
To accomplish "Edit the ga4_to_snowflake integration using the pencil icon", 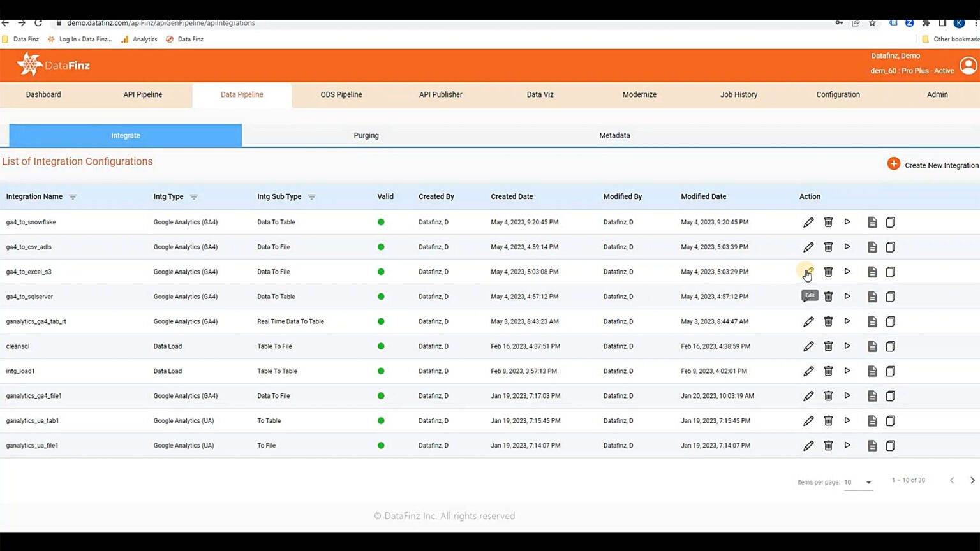I will [808, 222].
